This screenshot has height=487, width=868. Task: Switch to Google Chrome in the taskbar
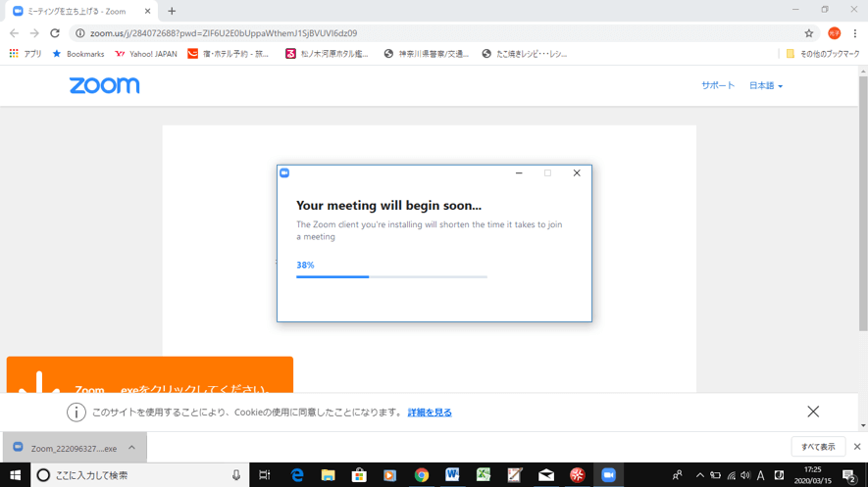(422, 475)
